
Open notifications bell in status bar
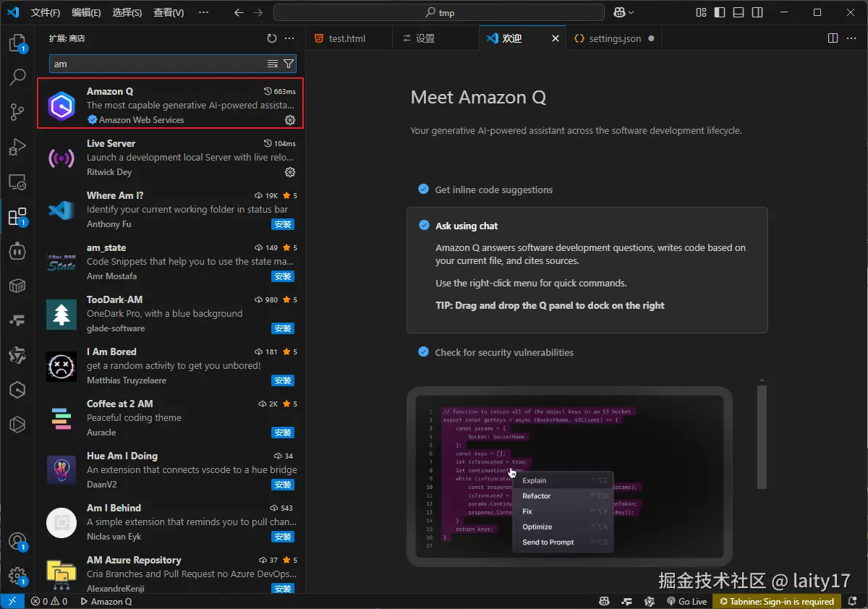(851, 601)
